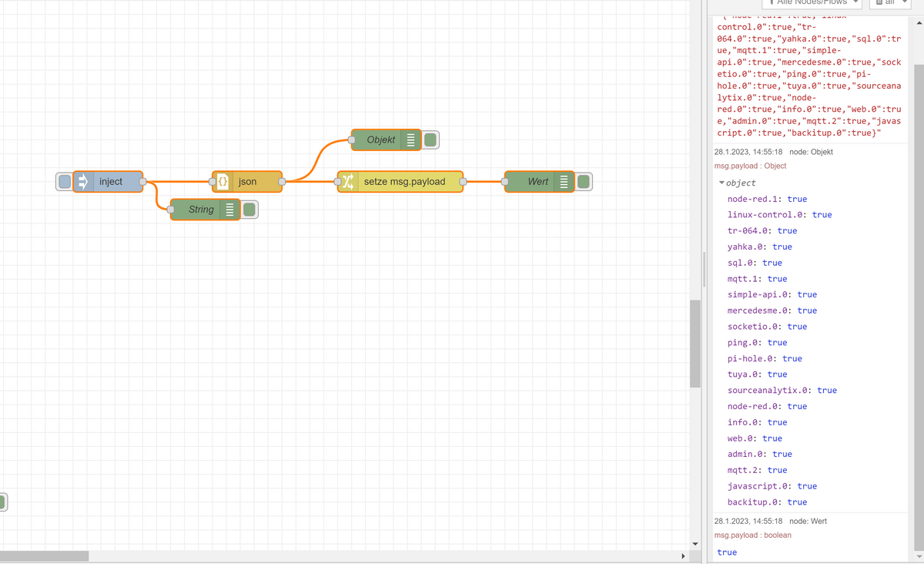
Task: Click the 'tuya.0: true' property row
Action: tap(758, 374)
